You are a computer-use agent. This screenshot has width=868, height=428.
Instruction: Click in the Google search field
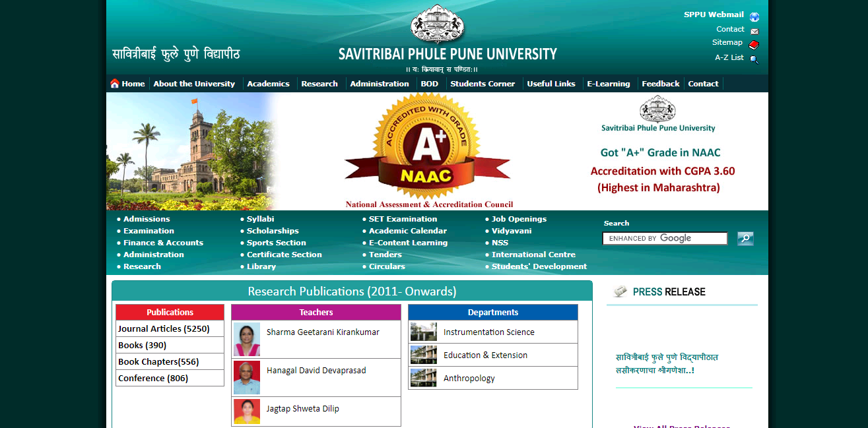coord(665,239)
